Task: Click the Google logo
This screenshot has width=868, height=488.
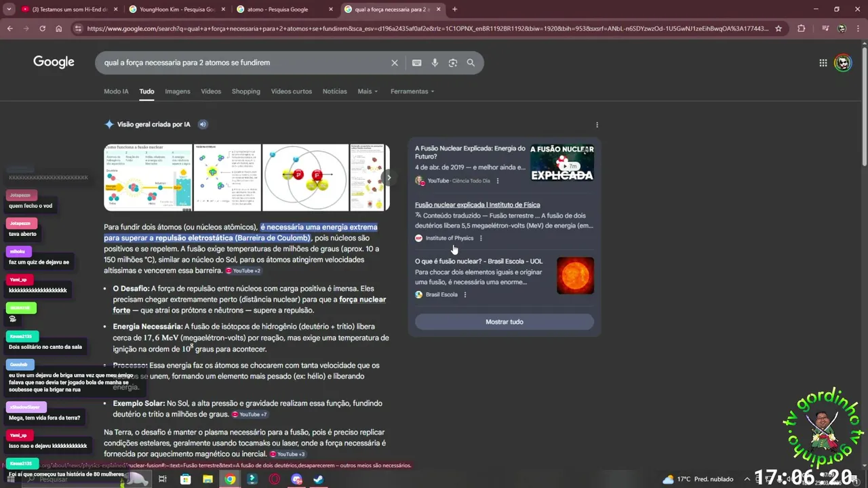Action: coord(54,62)
